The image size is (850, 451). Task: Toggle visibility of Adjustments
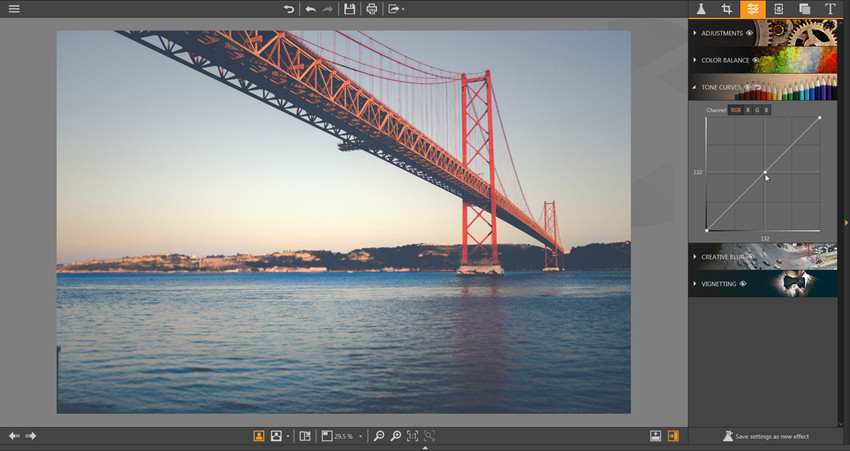pyautogui.click(x=749, y=33)
